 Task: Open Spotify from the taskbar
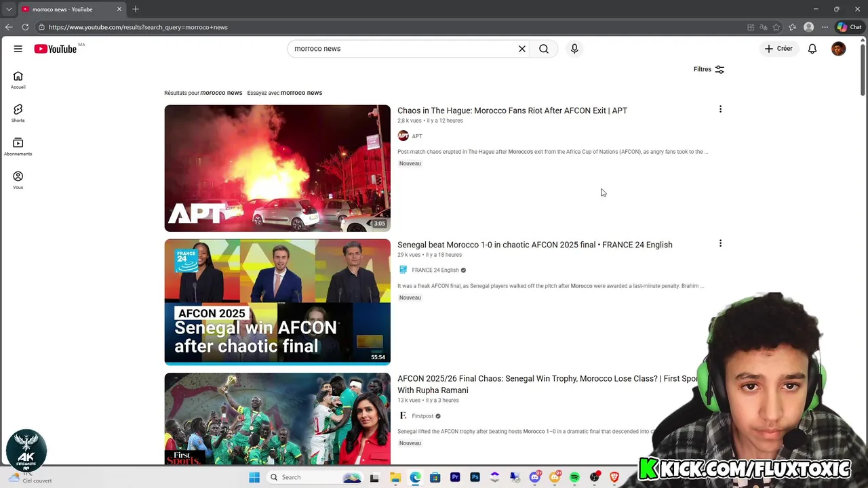coord(574,477)
